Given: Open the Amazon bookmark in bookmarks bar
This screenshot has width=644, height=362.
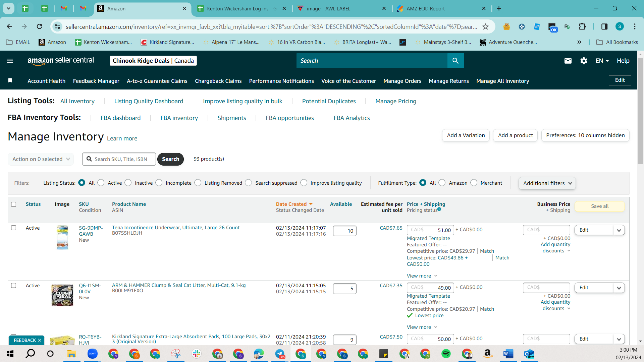Looking at the screenshot, I should tap(52, 42).
